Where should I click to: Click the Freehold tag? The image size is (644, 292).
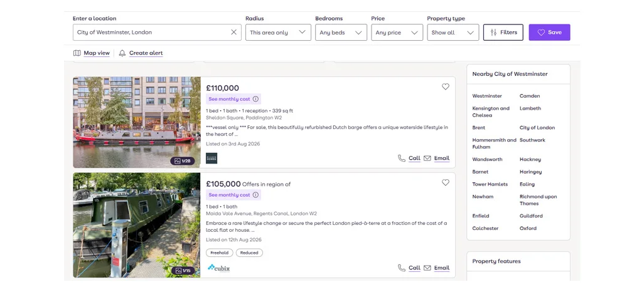pos(220,253)
